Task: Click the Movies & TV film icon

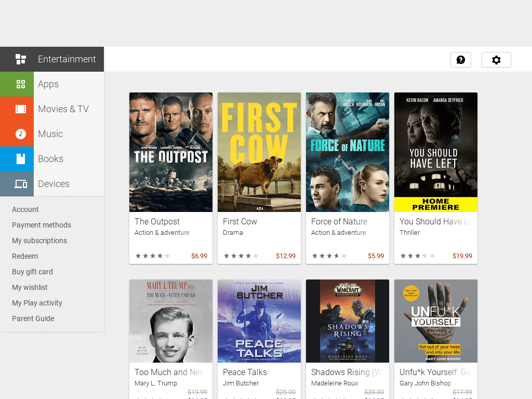Action: click(21, 109)
